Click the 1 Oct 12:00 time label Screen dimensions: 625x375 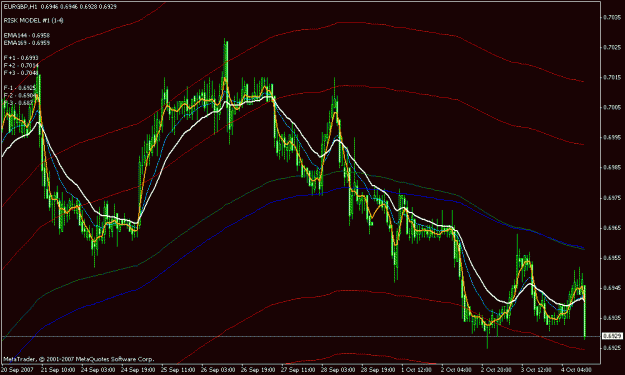[x=417, y=370]
